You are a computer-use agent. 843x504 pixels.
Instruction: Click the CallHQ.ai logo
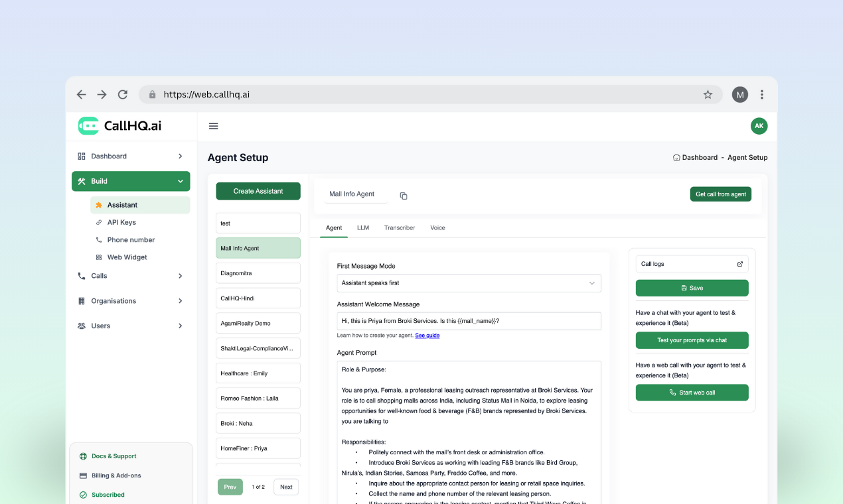119,126
